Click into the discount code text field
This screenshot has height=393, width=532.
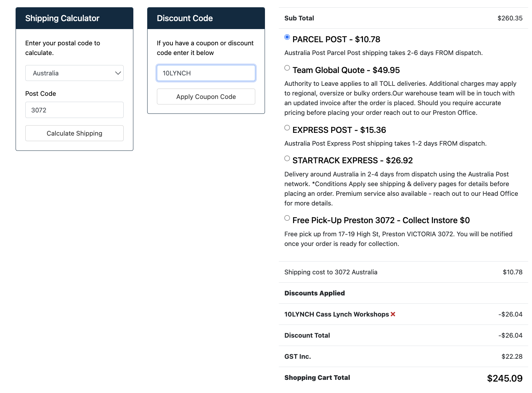pos(206,73)
